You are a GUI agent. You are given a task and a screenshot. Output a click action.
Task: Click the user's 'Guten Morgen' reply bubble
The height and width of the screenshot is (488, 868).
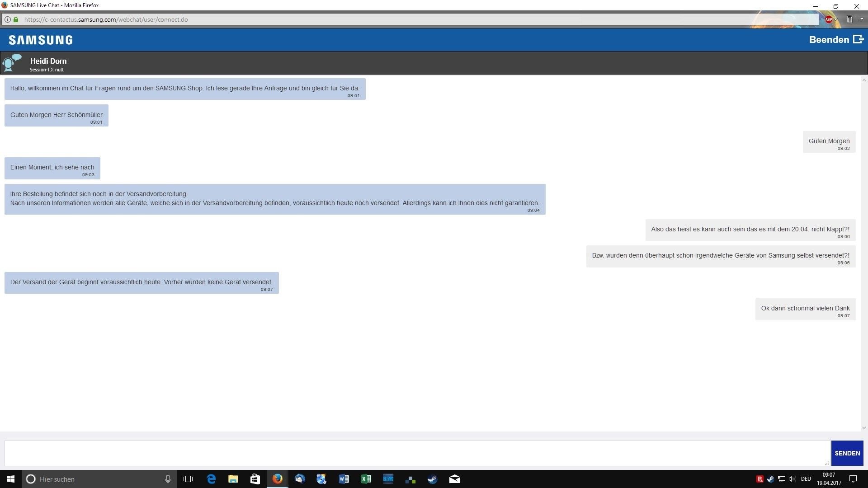click(x=829, y=142)
